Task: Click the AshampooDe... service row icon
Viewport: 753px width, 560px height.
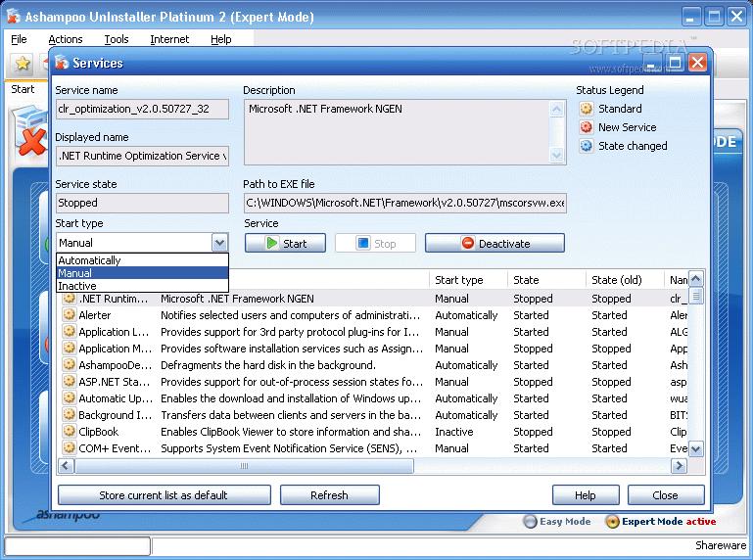Action: pyautogui.click(x=70, y=365)
